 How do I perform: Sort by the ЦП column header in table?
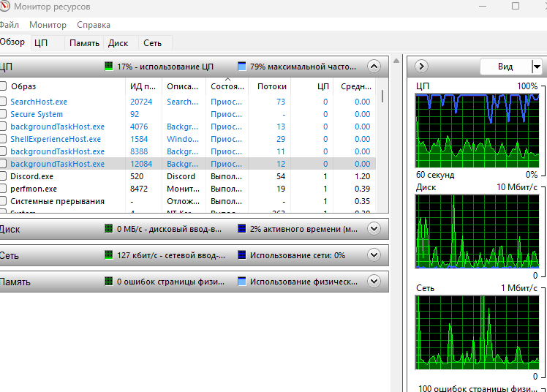point(312,86)
